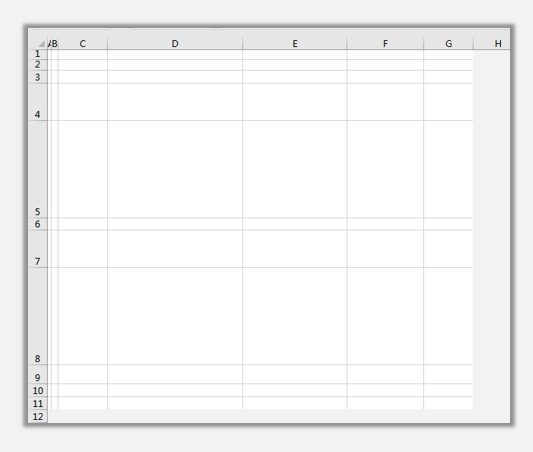Select column D header
533x452 pixels.
175,44
